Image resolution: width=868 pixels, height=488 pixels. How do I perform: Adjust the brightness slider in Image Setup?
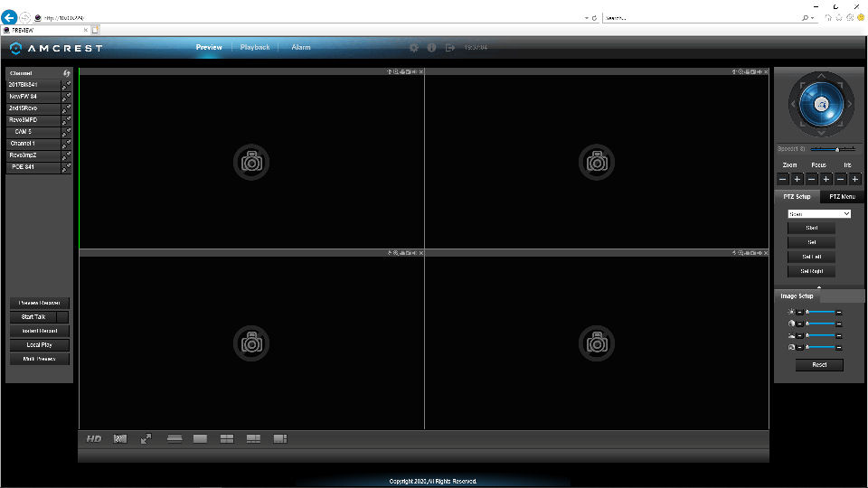(x=822, y=312)
